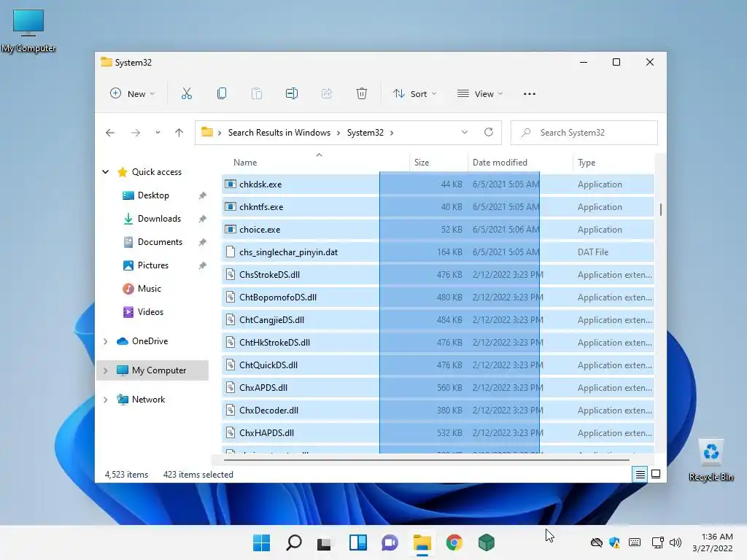Click the Cut scissors icon
Viewport: 747px width, 560px height.
click(x=186, y=94)
